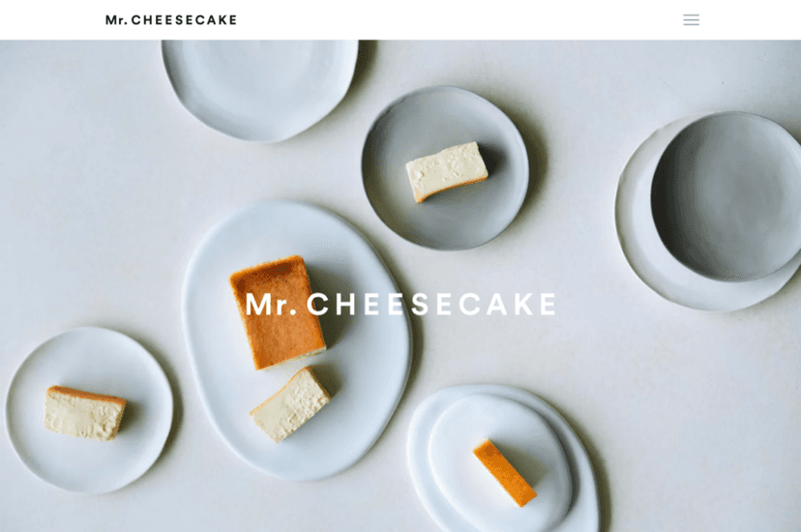The image size is (801, 532).
Task: Click the word CHEESECAKE in the hero title
Action: click(x=431, y=304)
